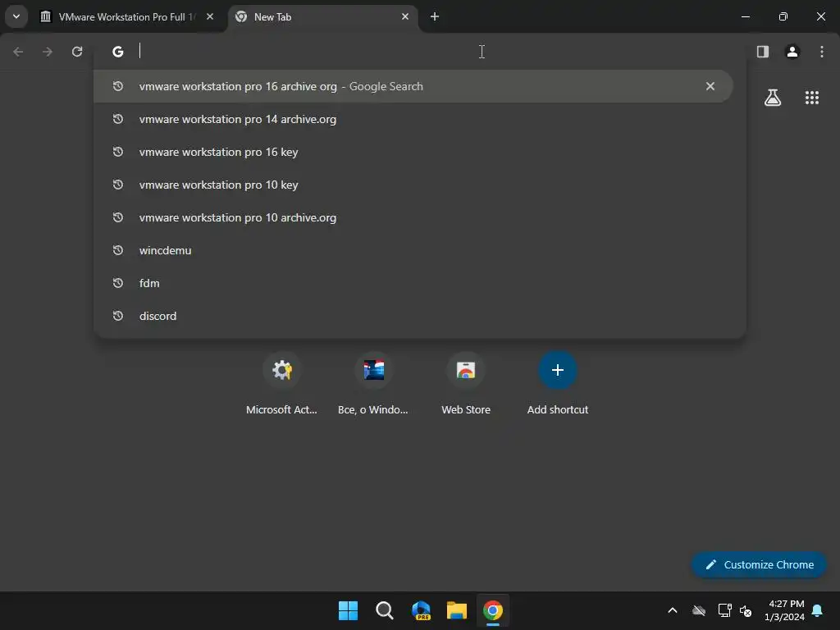The image size is (840, 630).
Task: Pick suggestion vmware workstation pro 16 key
Action: pyautogui.click(x=413, y=152)
